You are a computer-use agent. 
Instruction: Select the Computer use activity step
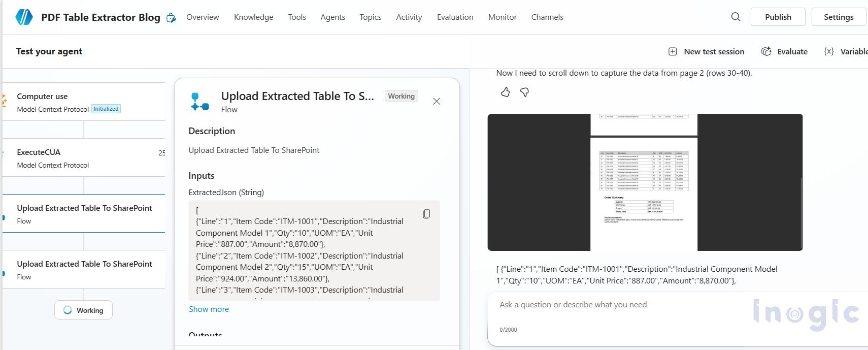[x=84, y=102]
